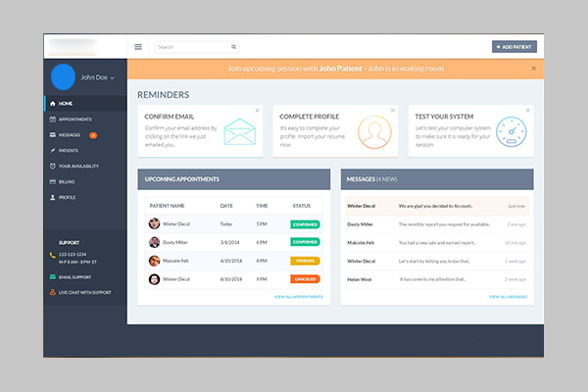Click the Live Chat with Support icon
This screenshot has height=392, width=588.
pyautogui.click(x=52, y=292)
